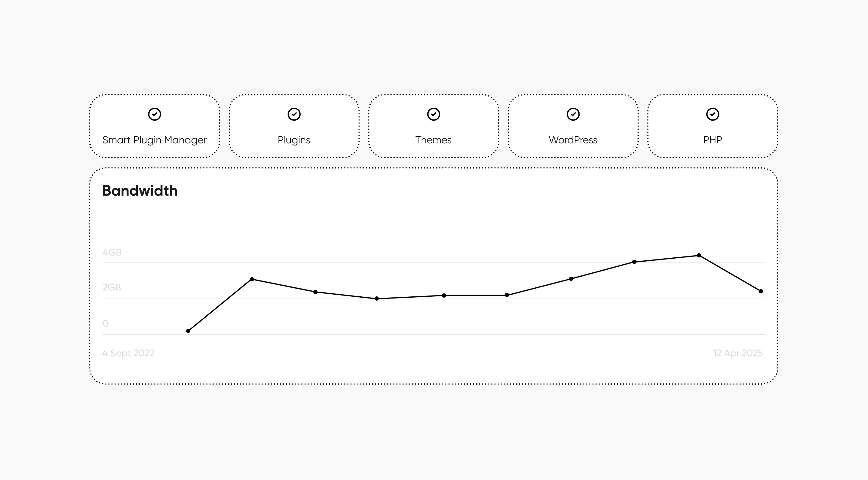The height and width of the screenshot is (480, 868).
Task: Click the Themes checkmark icon
Action: click(x=434, y=114)
